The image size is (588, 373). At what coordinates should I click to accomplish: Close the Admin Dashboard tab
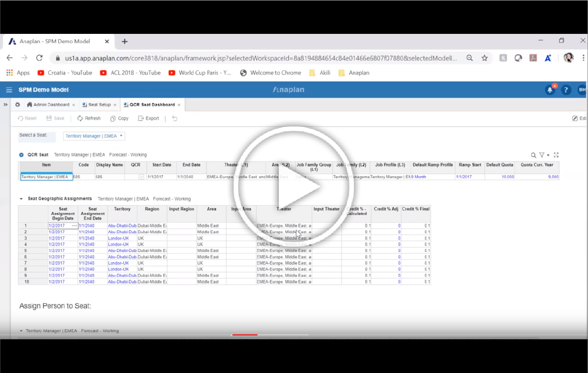click(x=74, y=105)
